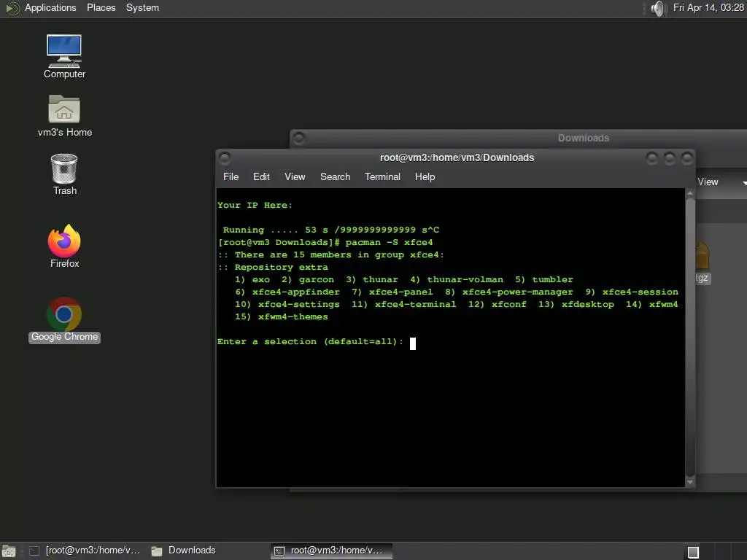Click the terminal vertical scrollbar thumb

(690, 337)
